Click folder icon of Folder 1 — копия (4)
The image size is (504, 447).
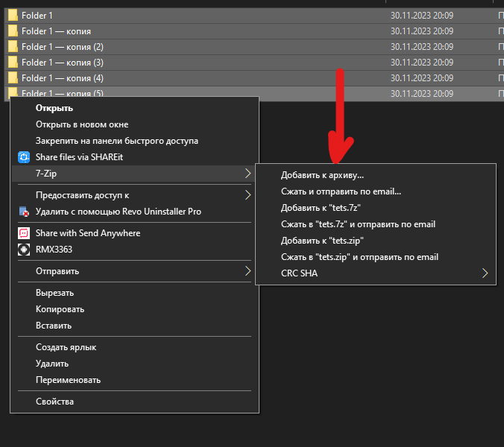(13, 78)
